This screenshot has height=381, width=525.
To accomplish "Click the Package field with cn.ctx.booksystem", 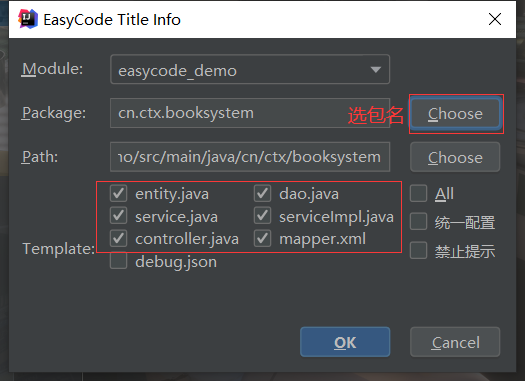I will (250, 113).
